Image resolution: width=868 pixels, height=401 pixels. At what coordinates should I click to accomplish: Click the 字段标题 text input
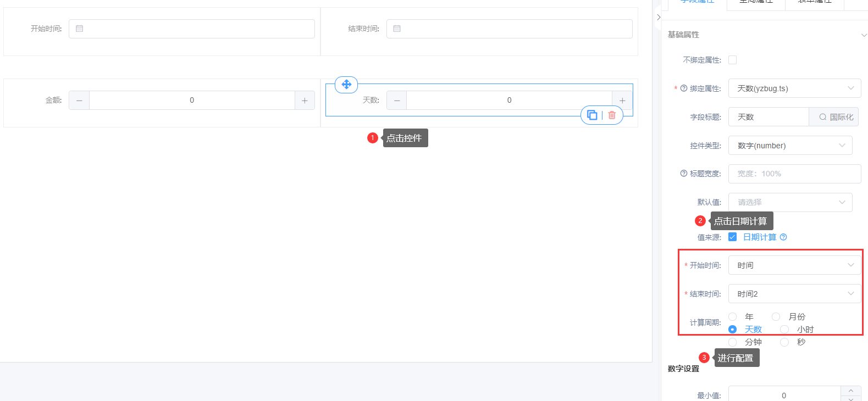[x=769, y=117]
